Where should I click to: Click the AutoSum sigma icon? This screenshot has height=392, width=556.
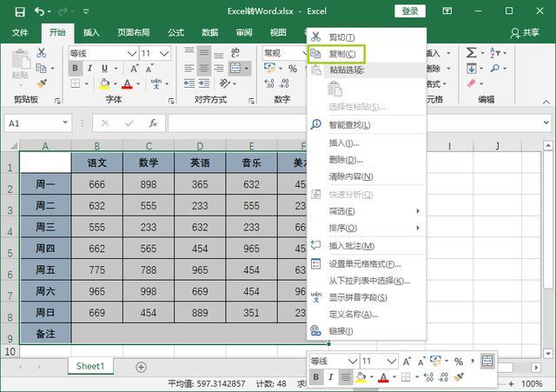(x=471, y=53)
